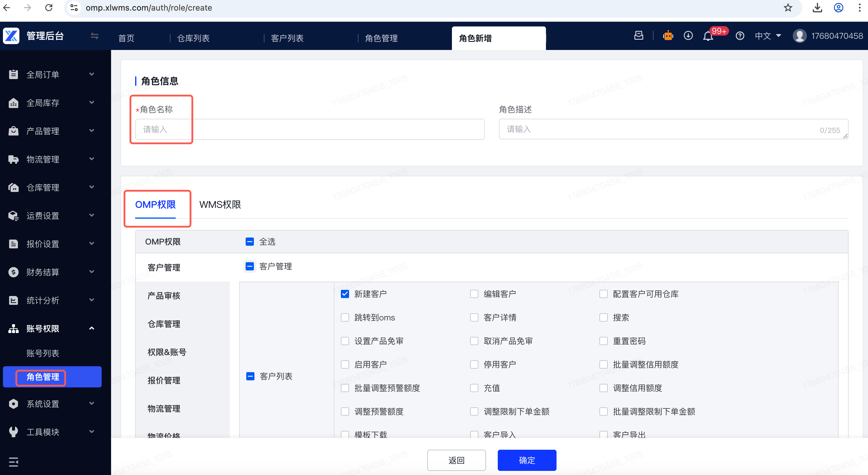Click the 确定 button
Image resolution: width=868 pixels, height=475 pixels.
tap(527, 460)
